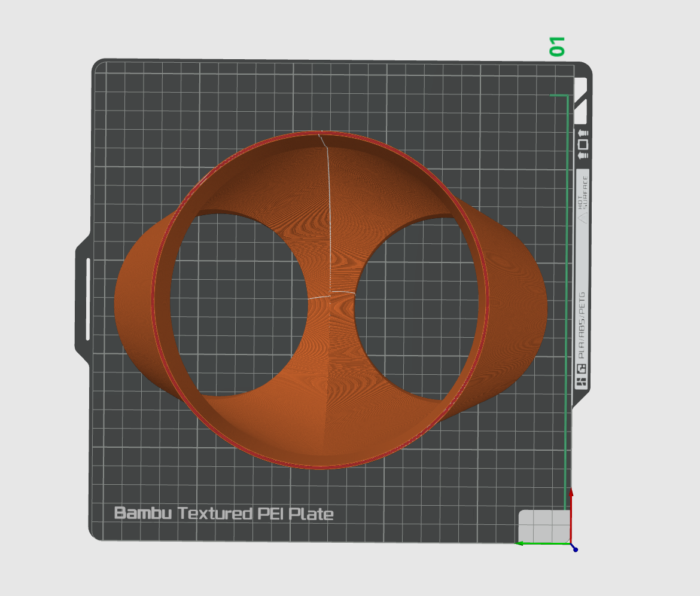The image size is (700, 596).
Task: Click the PLA/ABS/PETG plate label
Action: click(x=582, y=325)
